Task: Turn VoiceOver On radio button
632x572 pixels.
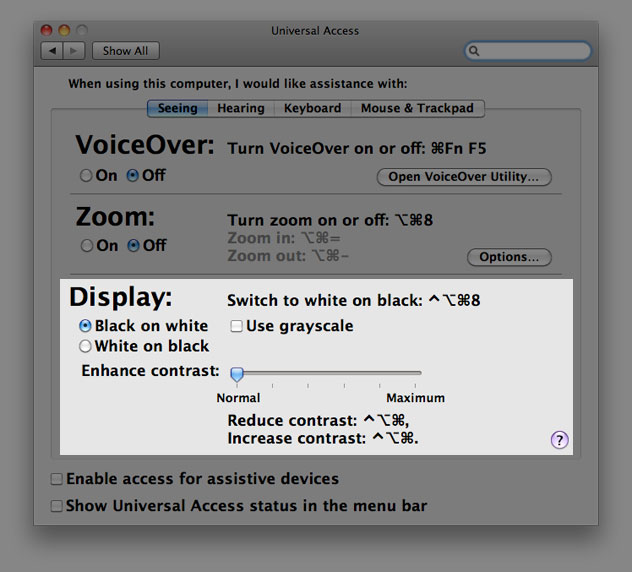Action: point(86,176)
